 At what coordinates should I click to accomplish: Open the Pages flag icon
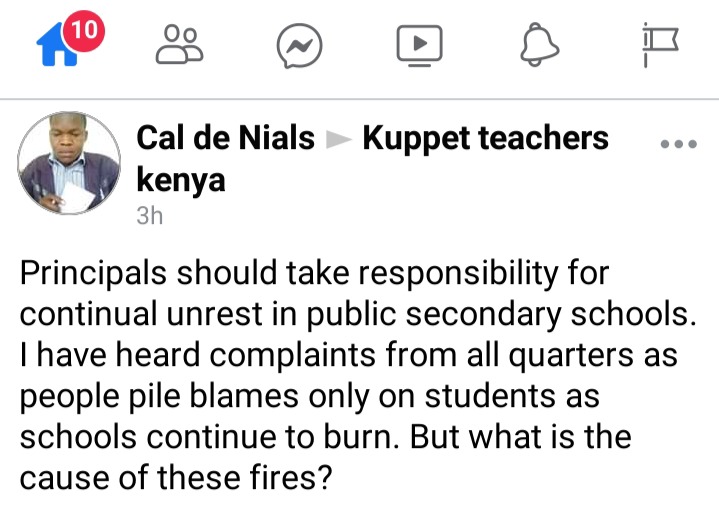pyautogui.click(x=660, y=44)
